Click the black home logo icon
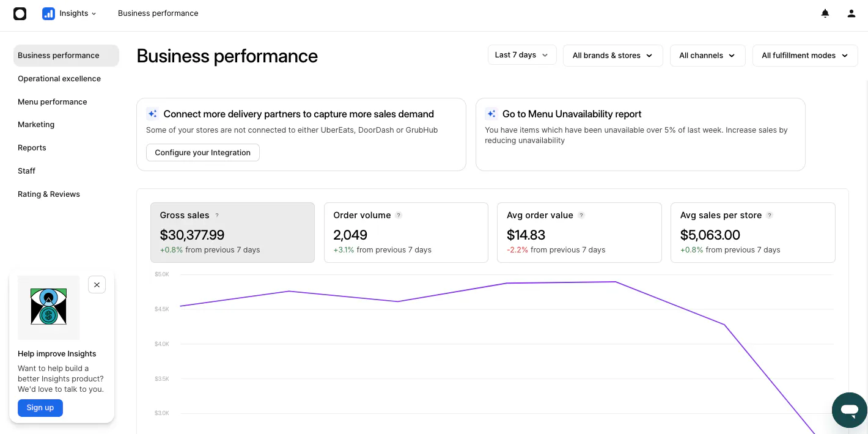The image size is (868, 434). click(x=20, y=13)
